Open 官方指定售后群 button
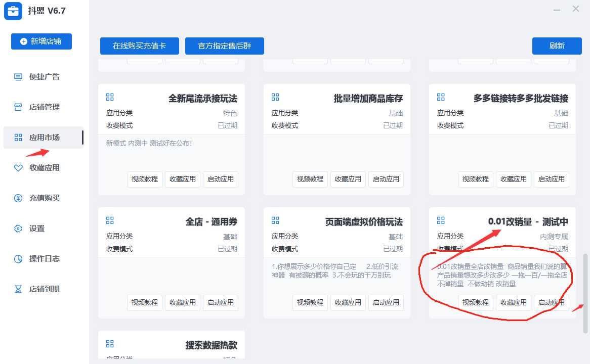Screen dimensions: 590x364 click(x=224, y=46)
